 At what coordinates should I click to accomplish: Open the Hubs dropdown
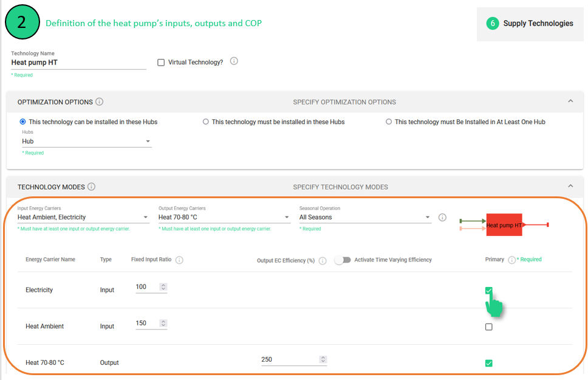(86, 142)
